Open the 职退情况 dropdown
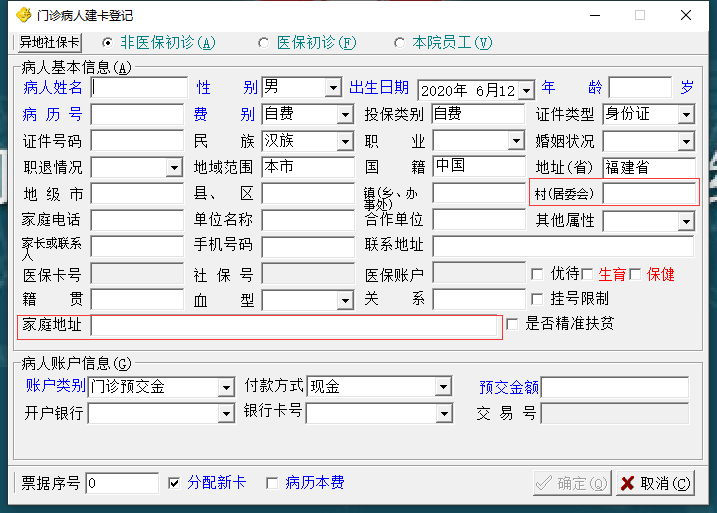Screen dimensions: 717x513 [174, 167]
